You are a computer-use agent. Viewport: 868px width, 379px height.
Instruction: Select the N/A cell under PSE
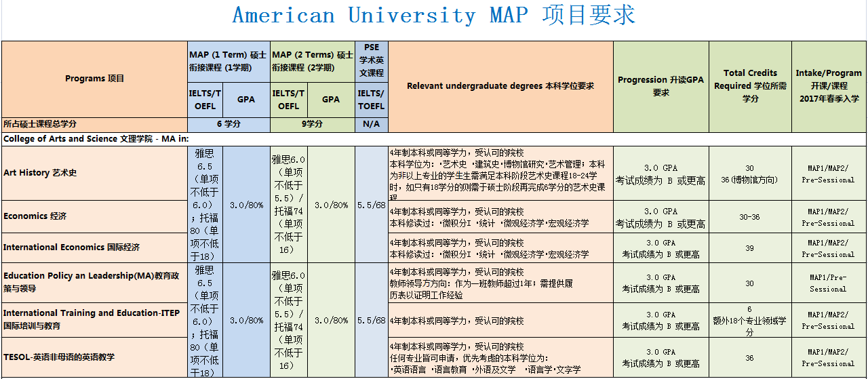[371, 124]
